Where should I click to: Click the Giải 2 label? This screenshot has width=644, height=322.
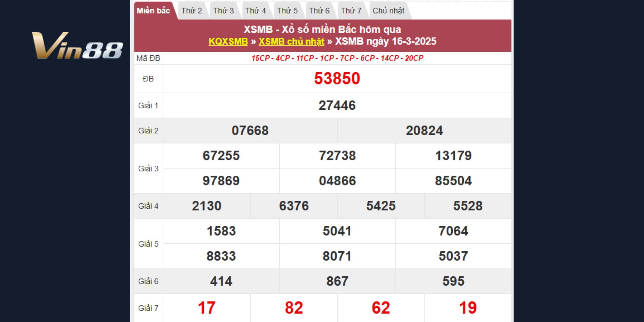click(148, 131)
